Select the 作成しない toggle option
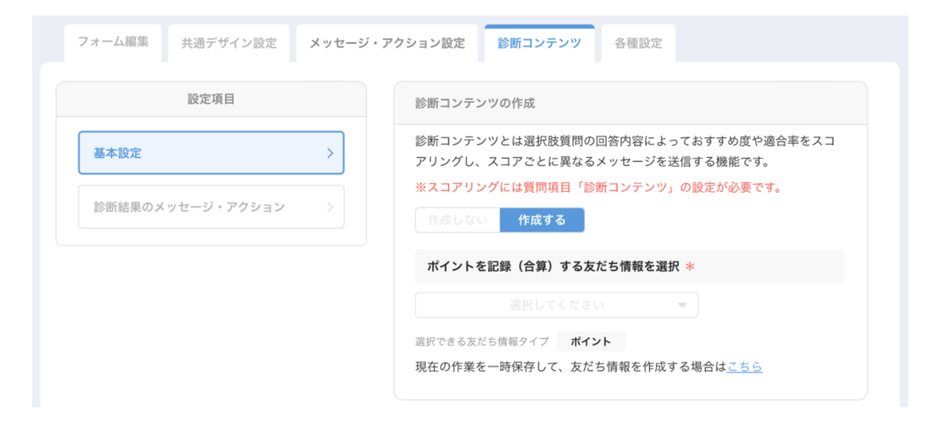The width and height of the screenshot is (940, 425). click(457, 220)
